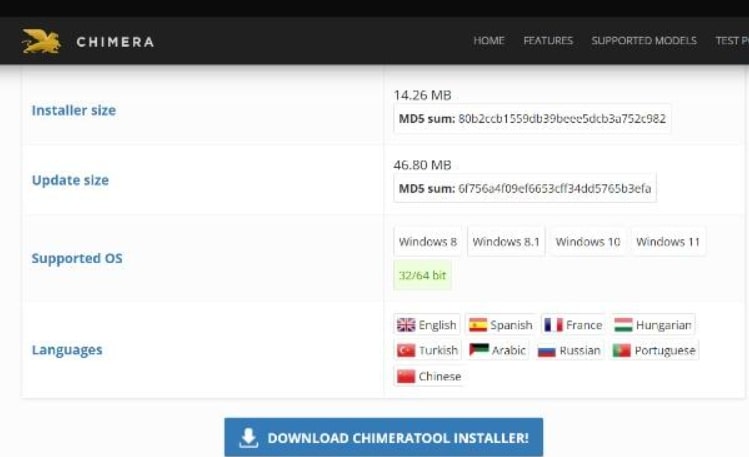Open the HOME menu item
The width and height of the screenshot is (749, 457).
[x=489, y=41]
